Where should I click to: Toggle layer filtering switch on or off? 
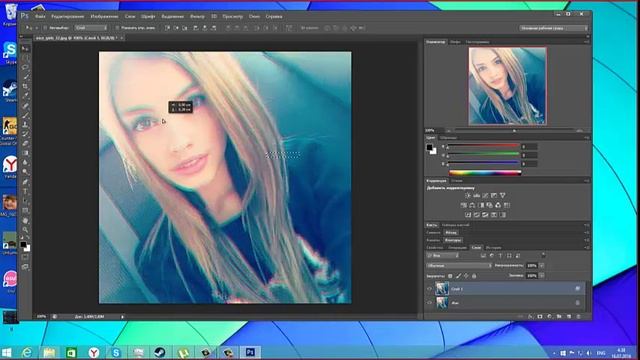point(544,255)
